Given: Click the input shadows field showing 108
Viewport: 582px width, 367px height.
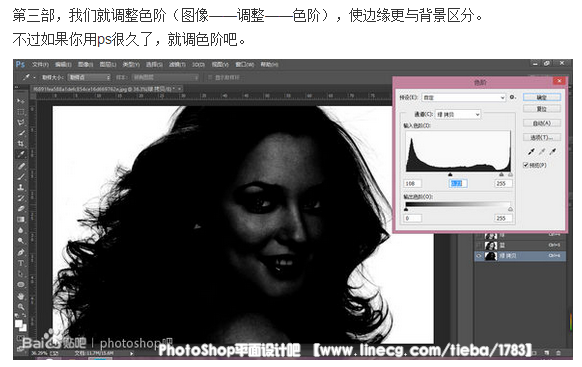Looking at the screenshot, I should click(412, 183).
